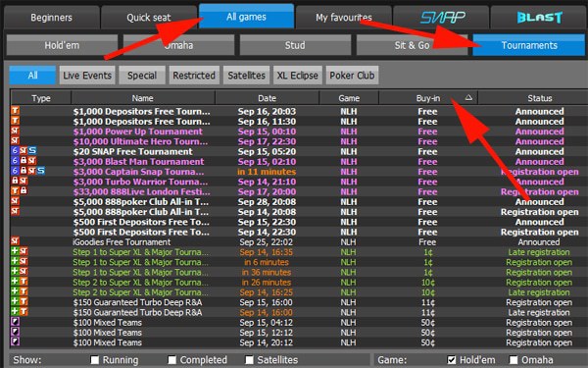
Task: Click the green plus icon of Step 1 Sep 14, 16:35
Action: click(x=15, y=251)
